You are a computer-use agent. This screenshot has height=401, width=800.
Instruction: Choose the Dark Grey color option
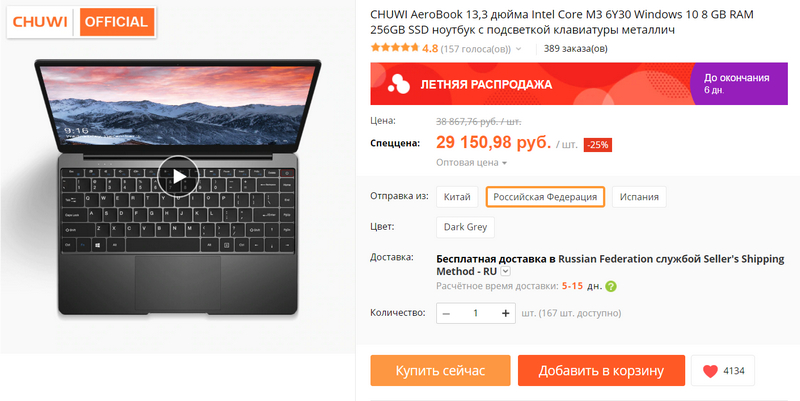[x=465, y=227]
